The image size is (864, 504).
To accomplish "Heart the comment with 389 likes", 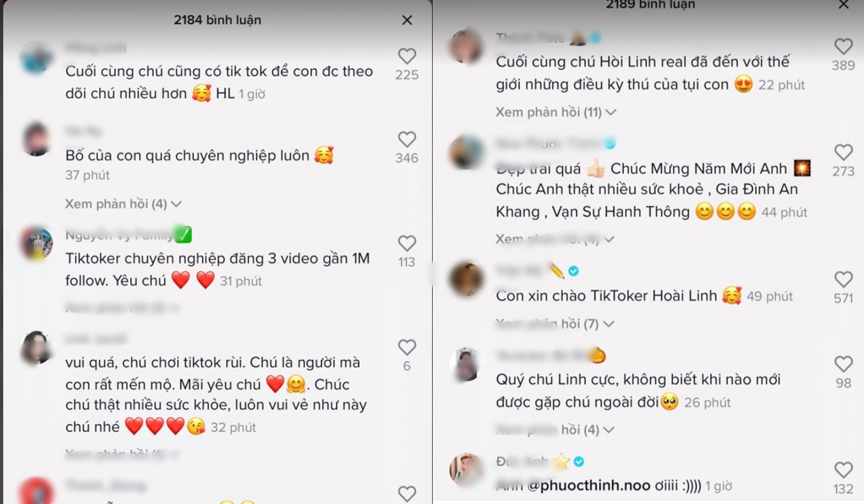I will [843, 46].
